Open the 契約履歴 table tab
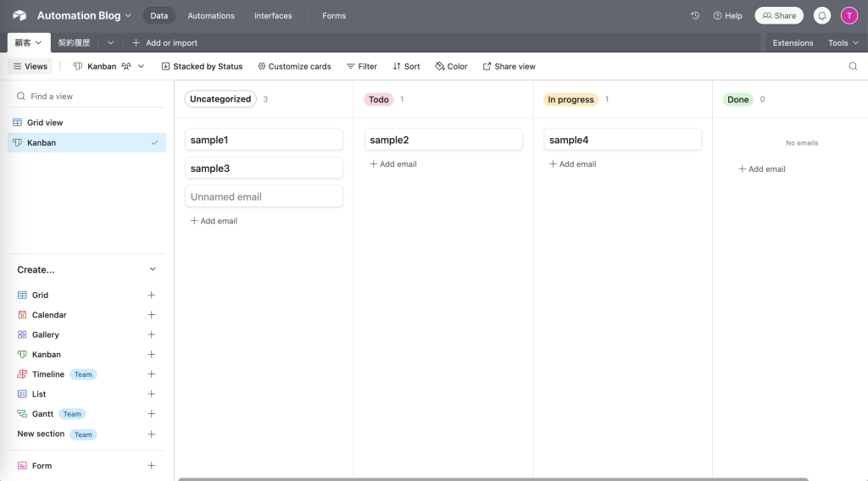This screenshot has height=481, width=868. pyautogui.click(x=74, y=42)
